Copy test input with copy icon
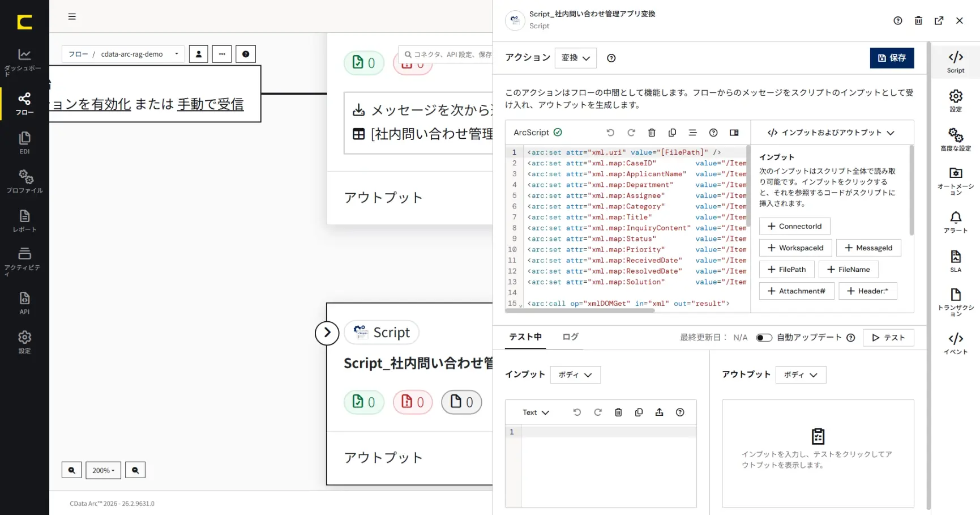The image size is (980, 515). (639, 412)
